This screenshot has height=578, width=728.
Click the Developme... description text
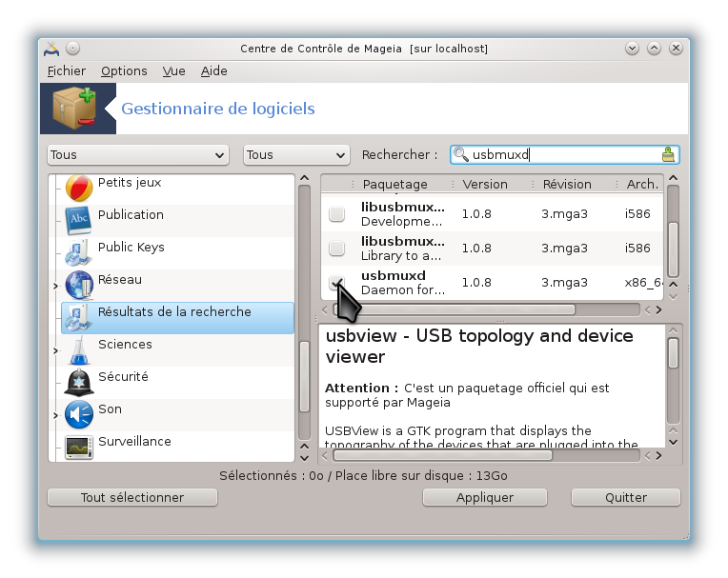(401, 222)
